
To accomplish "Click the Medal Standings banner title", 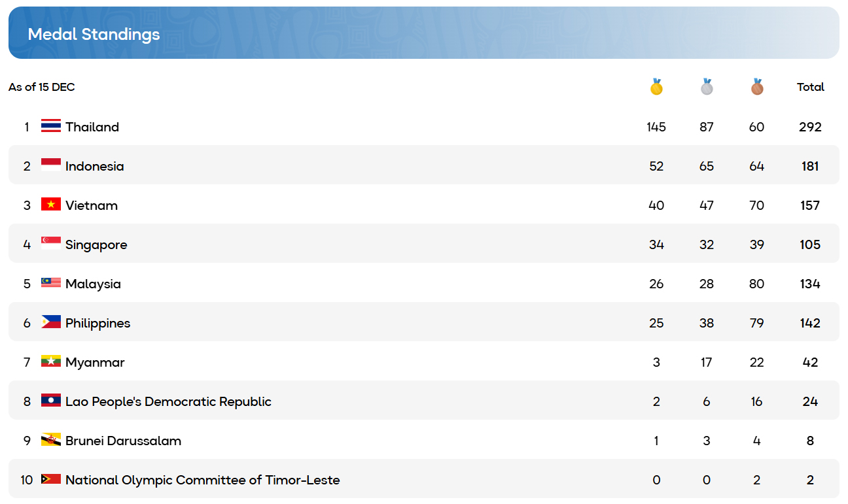I will tap(94, 34).
